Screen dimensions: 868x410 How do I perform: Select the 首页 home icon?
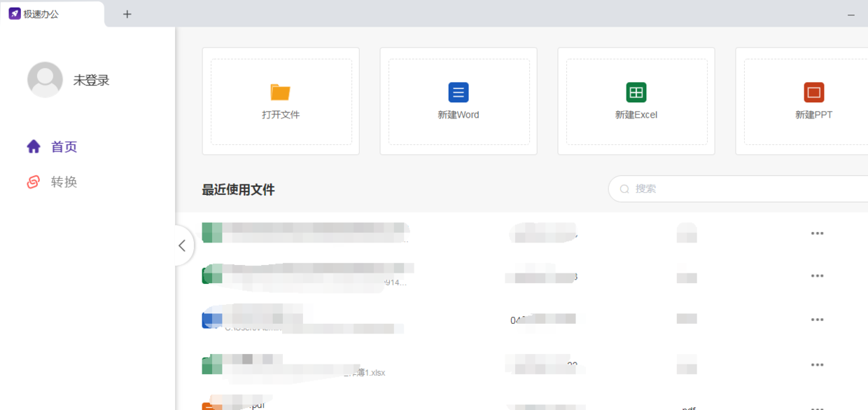coord(34,146)
